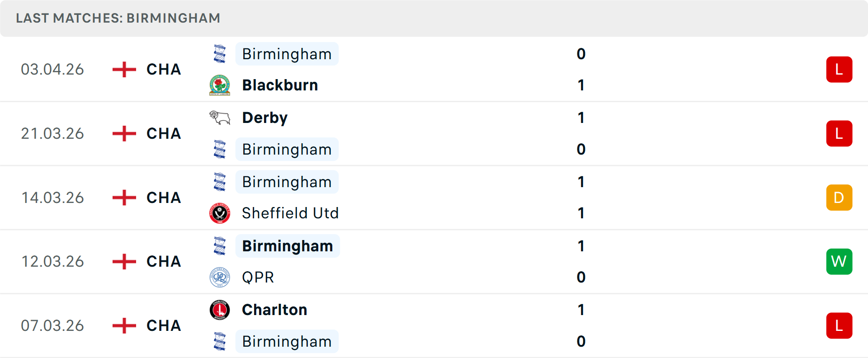The height and width of the screenshot is (358, 868).
Task: Click Birmingham crest in the Blackburn match
Action: 220,54
